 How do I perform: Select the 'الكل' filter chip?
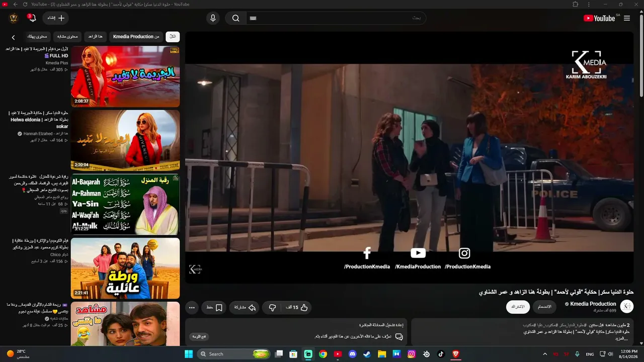(x=173, y=37)
